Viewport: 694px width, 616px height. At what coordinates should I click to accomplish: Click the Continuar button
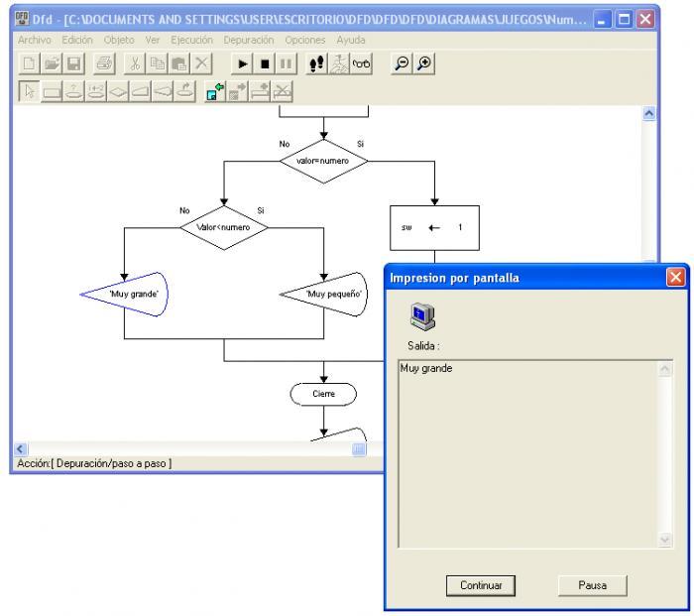pos(481,585)
